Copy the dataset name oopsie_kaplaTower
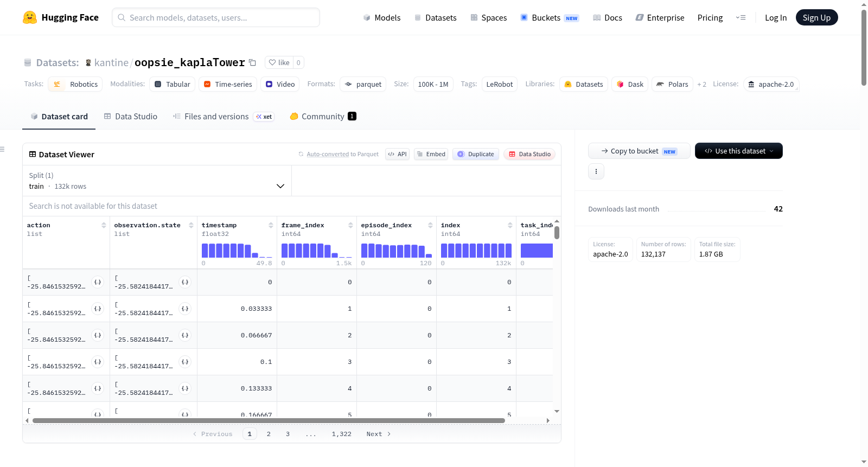Viewport: 868px width, 467px height. point(252,62)
